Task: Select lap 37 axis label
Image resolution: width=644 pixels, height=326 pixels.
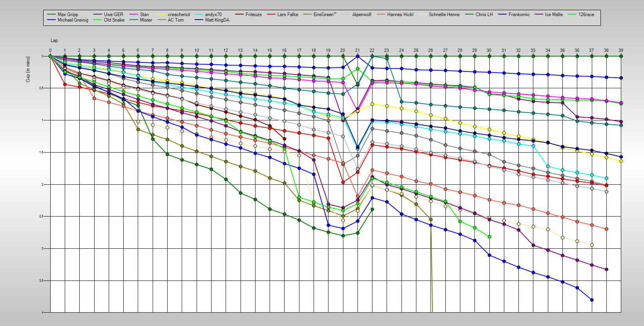Action: click(x=591, y=50)
